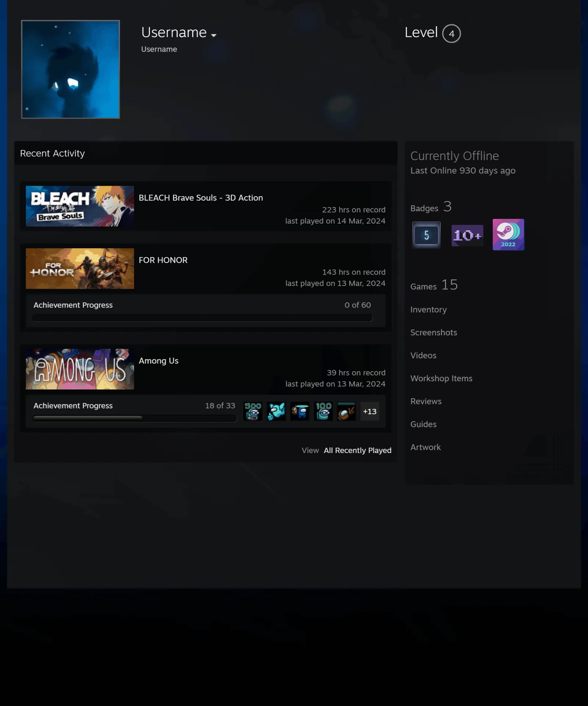Go to Artwork
Viewport: 588px width, 706px height.
pyautogui.click(x=426, y=447)
